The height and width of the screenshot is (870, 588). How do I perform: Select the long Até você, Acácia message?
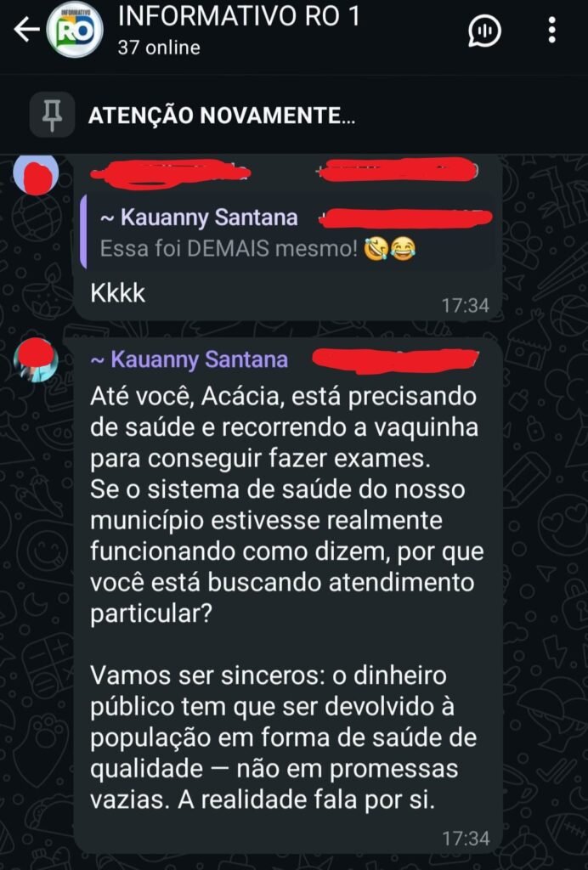click(x=288, y=597)
